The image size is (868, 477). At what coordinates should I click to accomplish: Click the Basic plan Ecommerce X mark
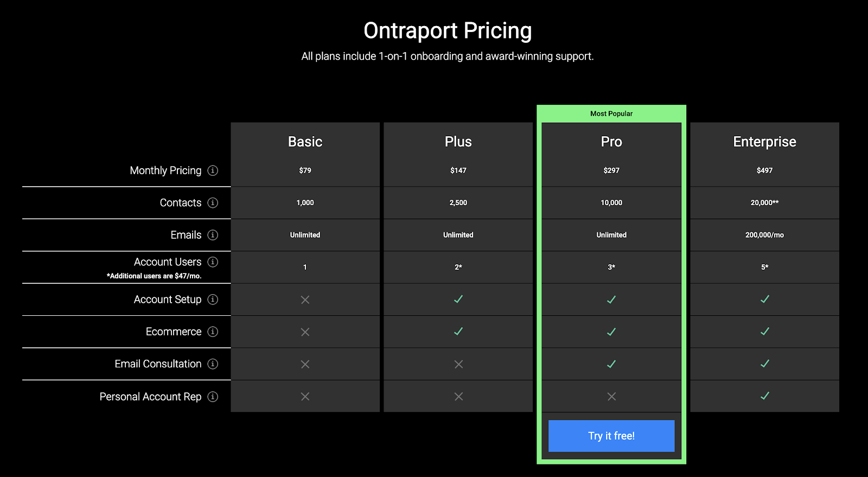tap(305, 332)
